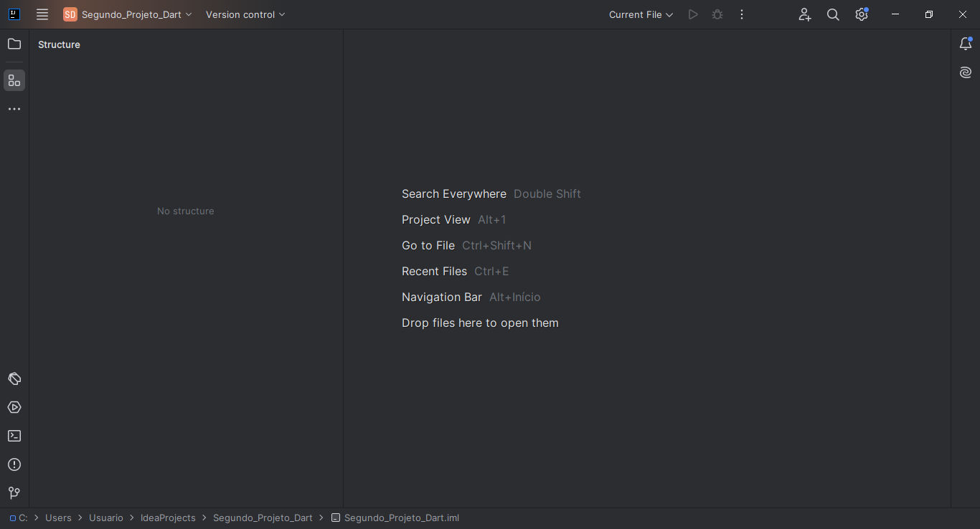Click the SD project badge icon
The width and height of the screenshot is (980, 529).
click(70, 14)
